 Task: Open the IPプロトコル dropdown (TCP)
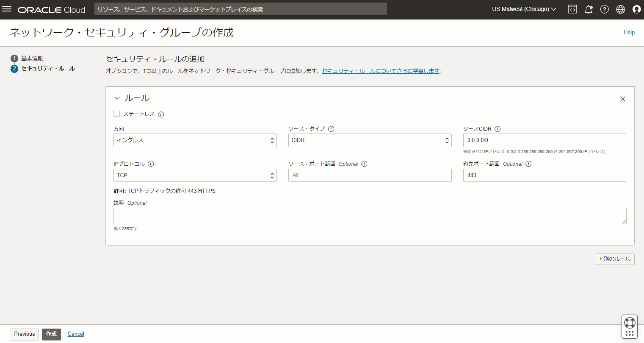195,176
